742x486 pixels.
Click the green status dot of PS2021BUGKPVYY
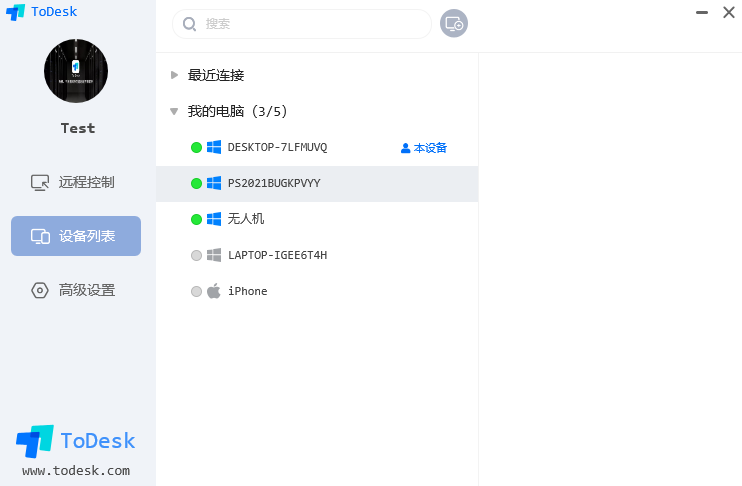[196, 184]
